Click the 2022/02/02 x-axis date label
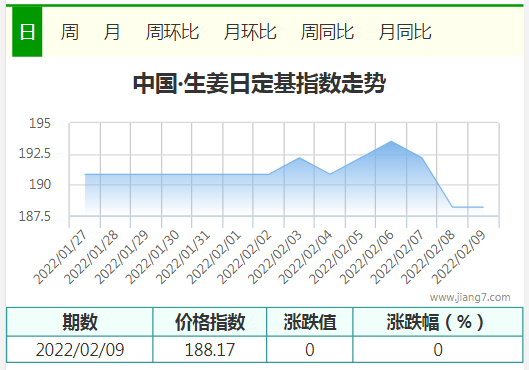The width and height of the screenshot is (529, 370). click(244, 257)
